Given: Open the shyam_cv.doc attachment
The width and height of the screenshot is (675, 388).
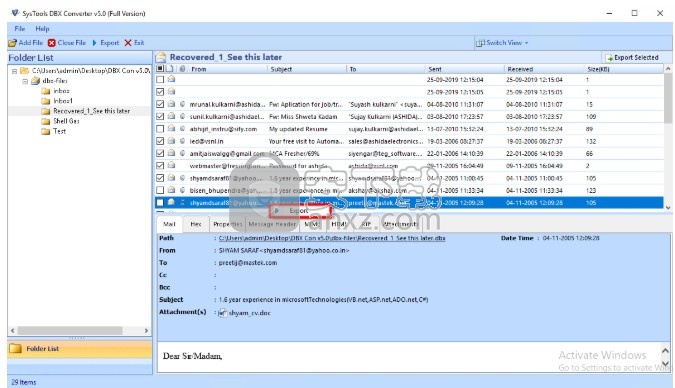Looking at the screenshot, I should pyautogui.click(x=245, y=313).
